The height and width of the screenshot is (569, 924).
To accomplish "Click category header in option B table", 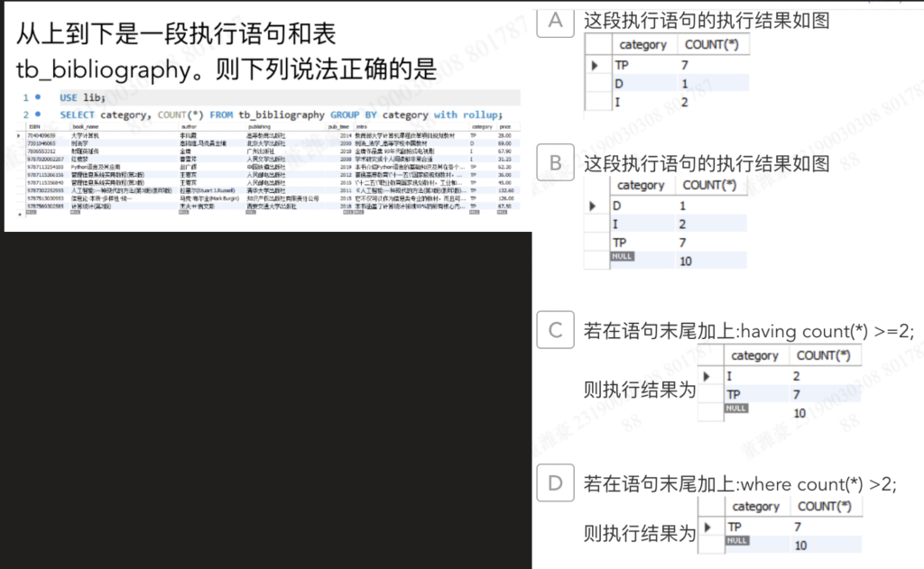I will click(x=641, y=185).
